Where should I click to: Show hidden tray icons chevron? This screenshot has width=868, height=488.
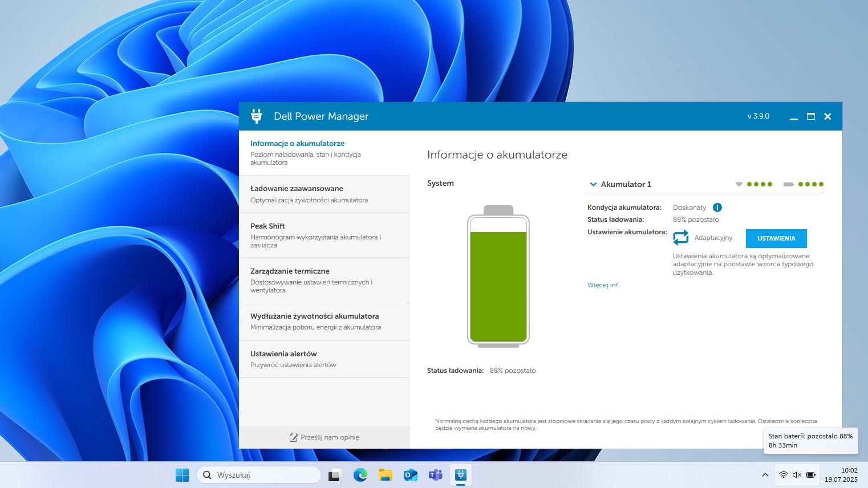click(765, 475)
